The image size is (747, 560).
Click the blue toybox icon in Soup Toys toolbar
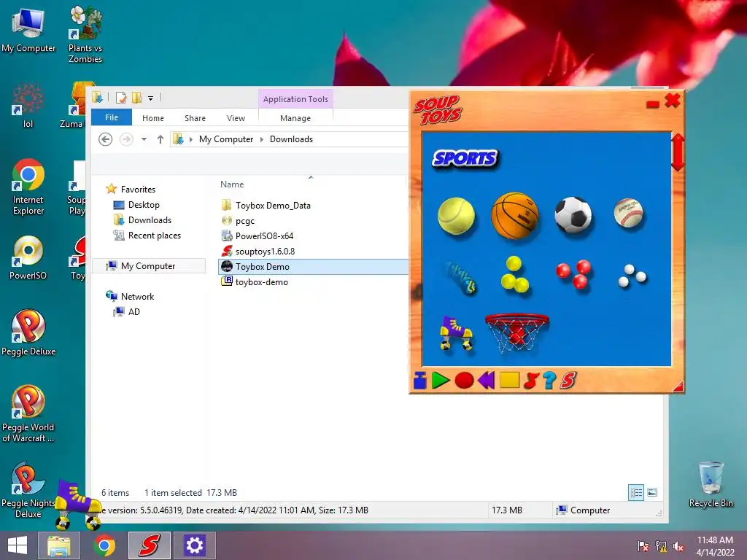pos(419,381)
